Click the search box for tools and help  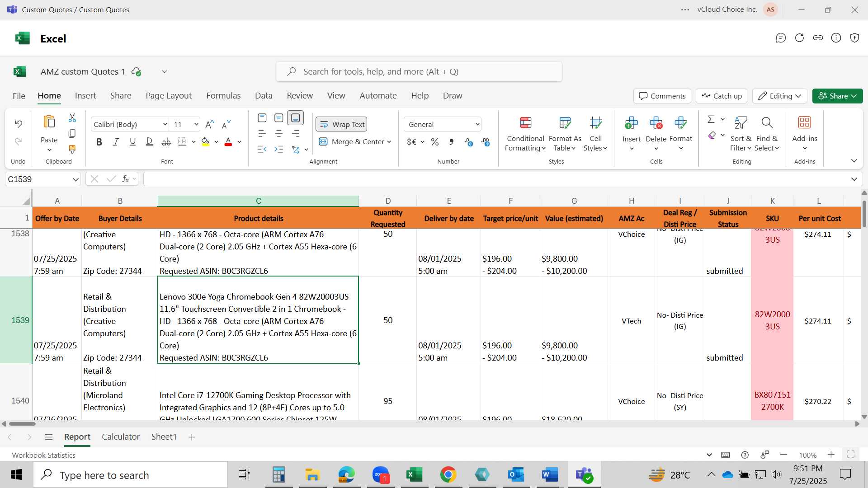coord(419,72)
